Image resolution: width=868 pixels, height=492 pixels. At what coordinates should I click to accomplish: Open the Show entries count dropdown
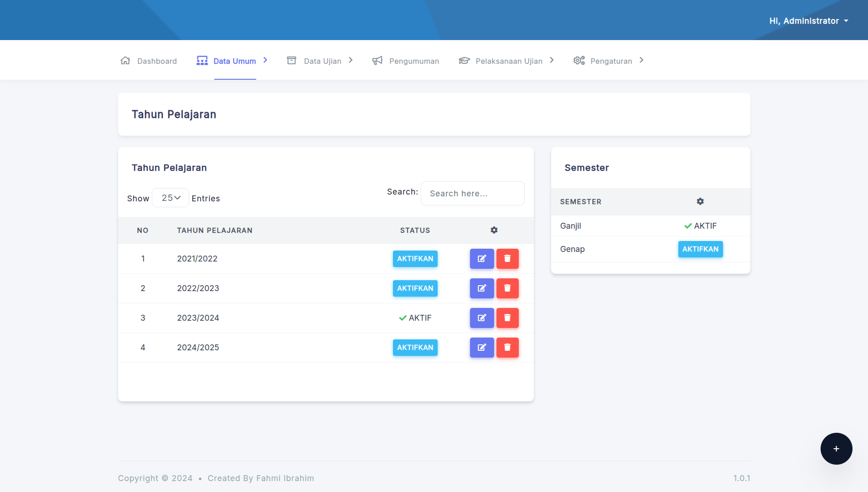[x=170, y=198]
